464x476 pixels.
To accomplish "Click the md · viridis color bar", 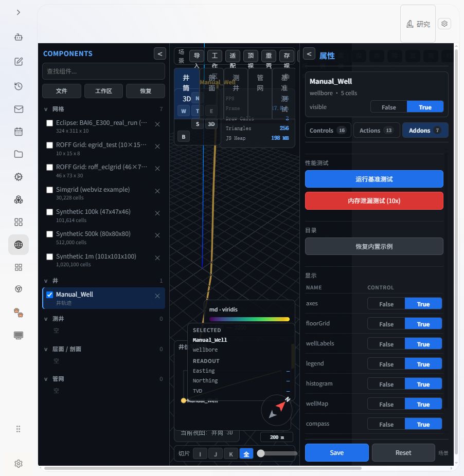I will pos(249,319).
